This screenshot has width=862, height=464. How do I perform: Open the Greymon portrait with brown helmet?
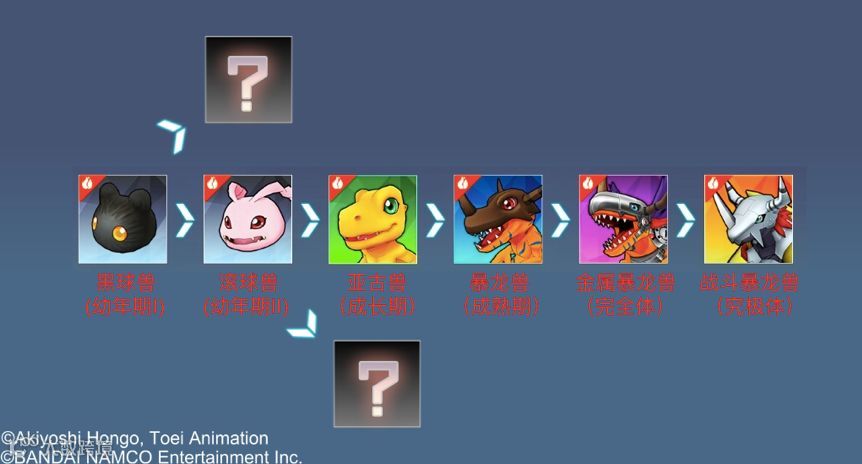498,219
